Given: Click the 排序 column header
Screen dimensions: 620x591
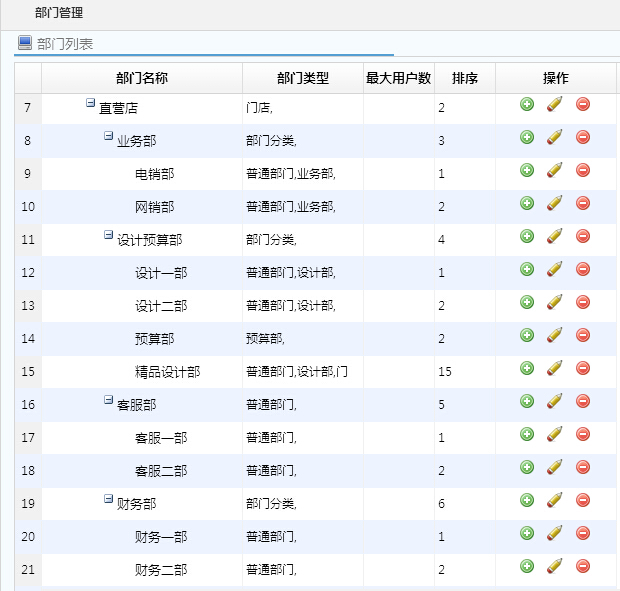Looking at the screenshot, I should pos(465,78).
